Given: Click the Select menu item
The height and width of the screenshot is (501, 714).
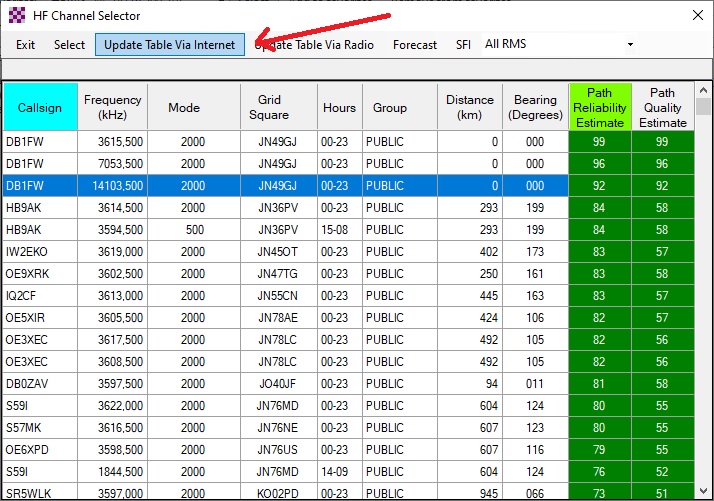Looking at the screenshot, I should [69, 44].
